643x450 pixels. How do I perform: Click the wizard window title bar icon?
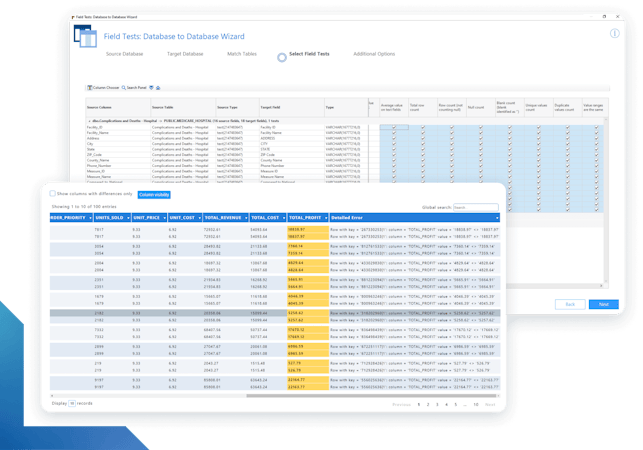point(73,17)
